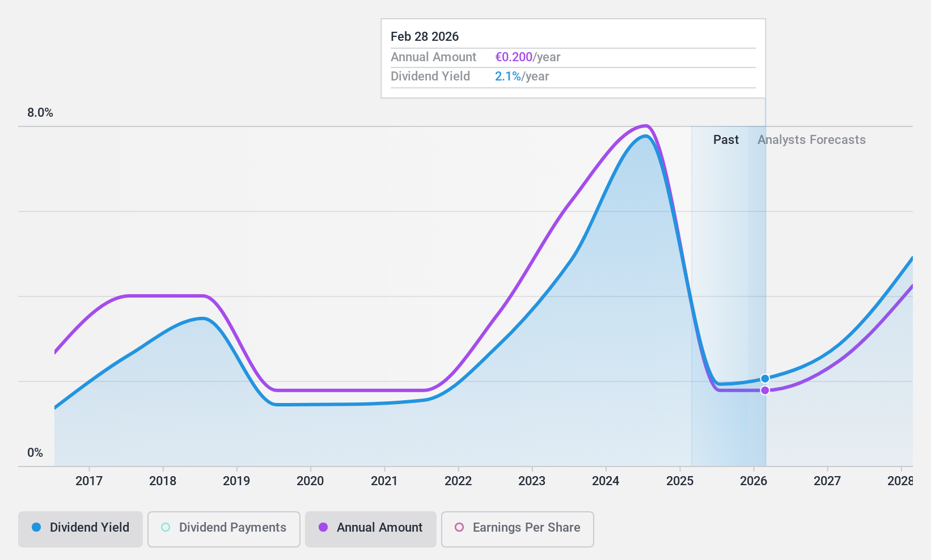Viewport: 931px width, 560px height.
Task: Select the Past section label
Action: point(726,139)
